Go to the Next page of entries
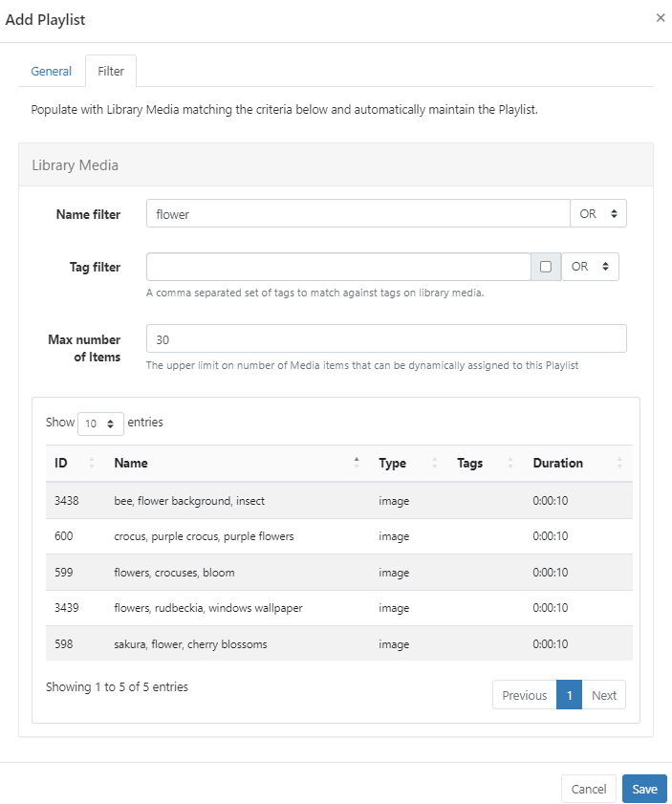The image size is (672, 804). click(603, 695)
